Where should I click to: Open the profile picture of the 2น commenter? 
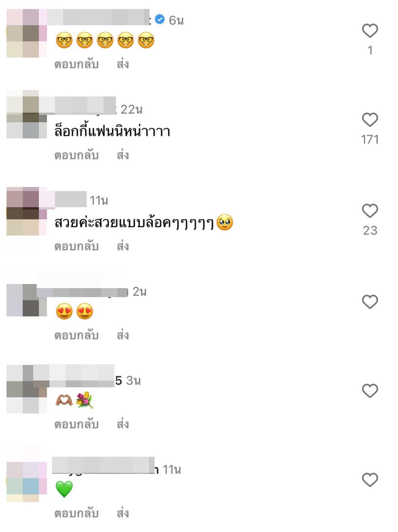[x=27, y=300]
